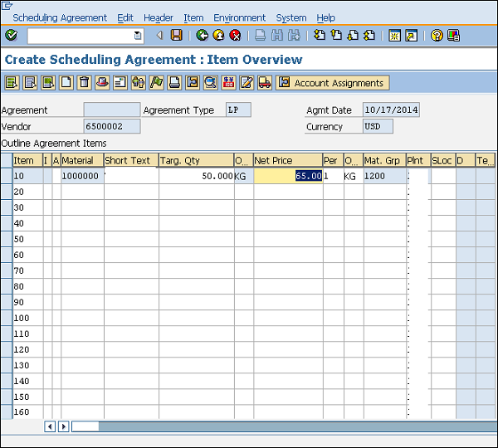Open Help with the question mark icon
This screenshot has width=498, height=448.
click(x=437, y=35)
